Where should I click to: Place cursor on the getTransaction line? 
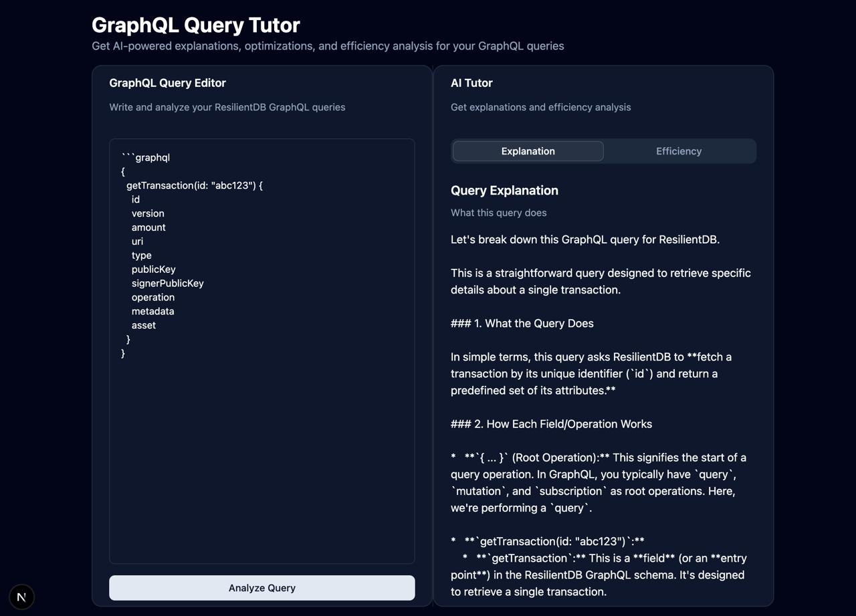point(194,185)
